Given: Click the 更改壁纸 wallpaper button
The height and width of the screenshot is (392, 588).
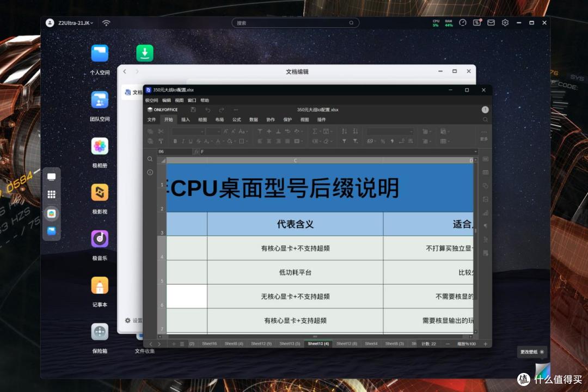Looking at the screenshot, I should pyautogui.click(x=532, y=352).
